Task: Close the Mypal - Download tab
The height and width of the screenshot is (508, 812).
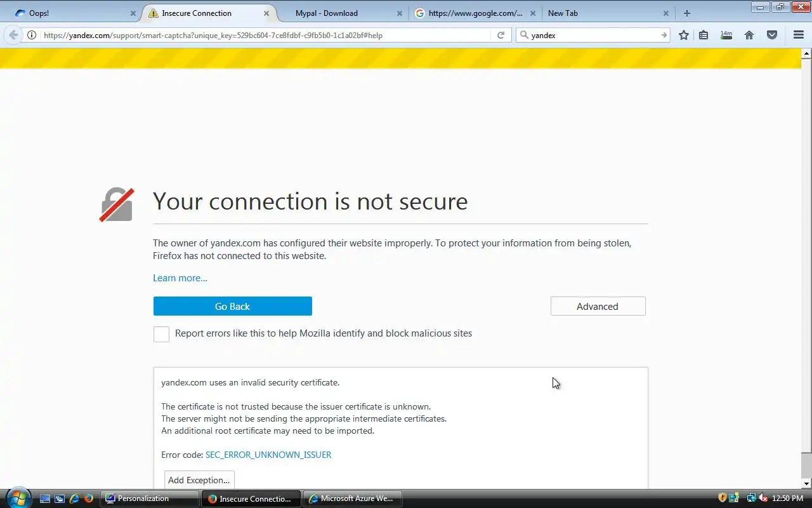Action: pyautogui.click(x=400, y=13)
